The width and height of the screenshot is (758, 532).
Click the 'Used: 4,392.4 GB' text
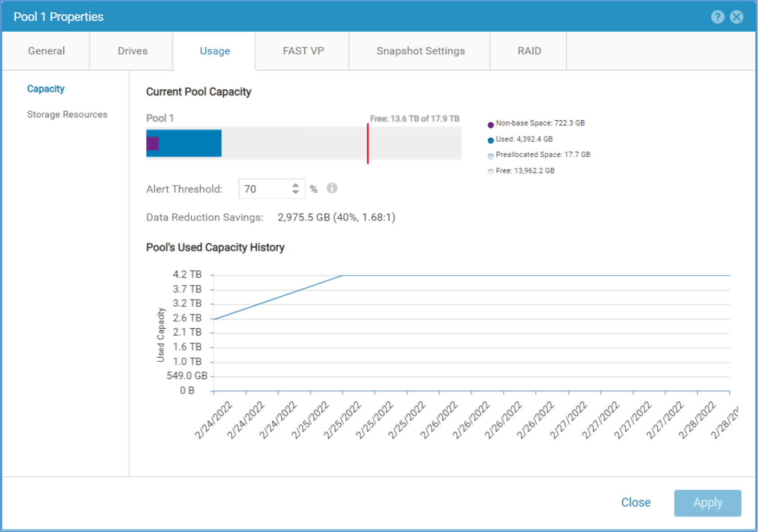[524, 139]
